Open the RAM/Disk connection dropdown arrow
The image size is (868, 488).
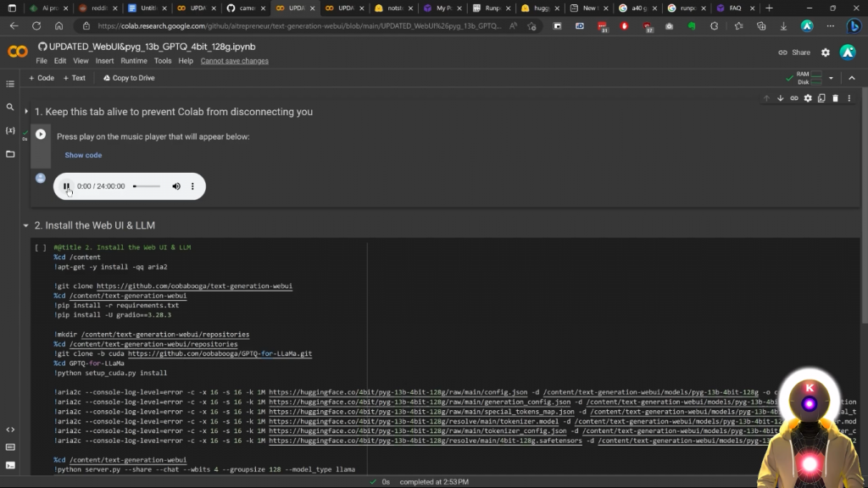click(x=831, y=78)
